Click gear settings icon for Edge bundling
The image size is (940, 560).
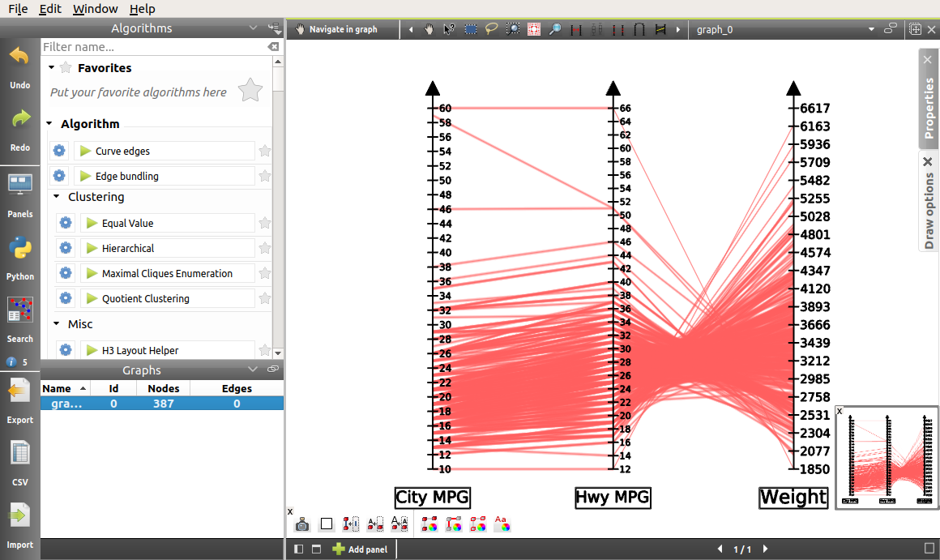click(x=59, y=176)
